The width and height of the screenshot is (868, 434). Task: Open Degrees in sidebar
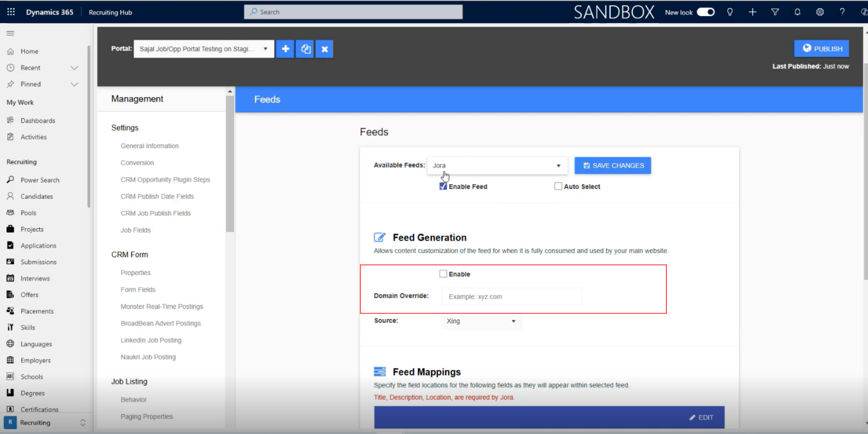(33, 393)
